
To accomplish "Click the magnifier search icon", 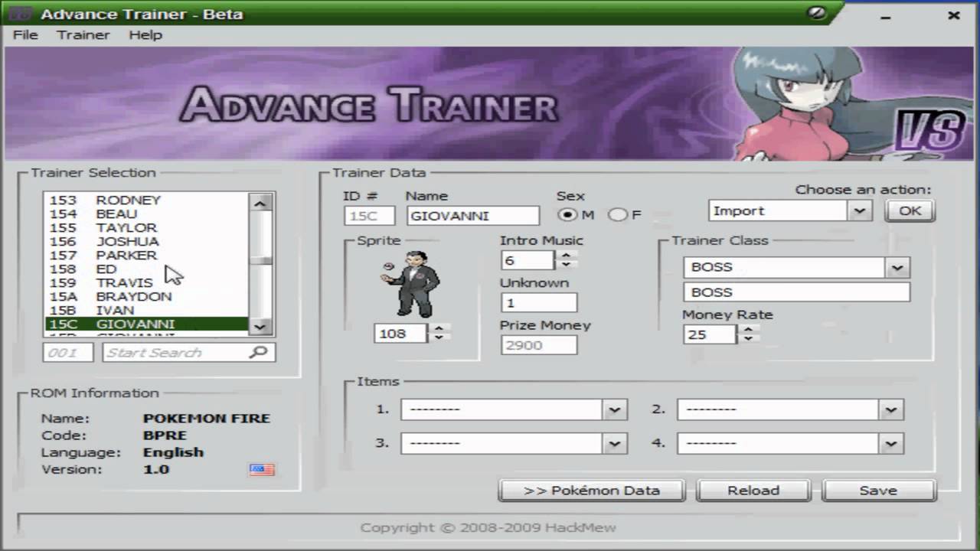I will coord(259,352).
